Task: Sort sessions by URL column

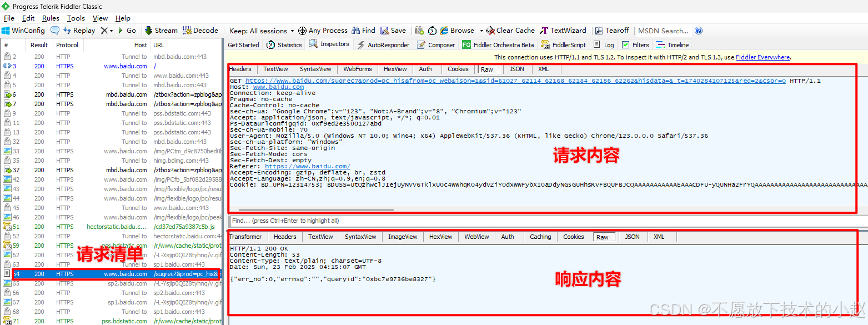Action: (187, 45)
